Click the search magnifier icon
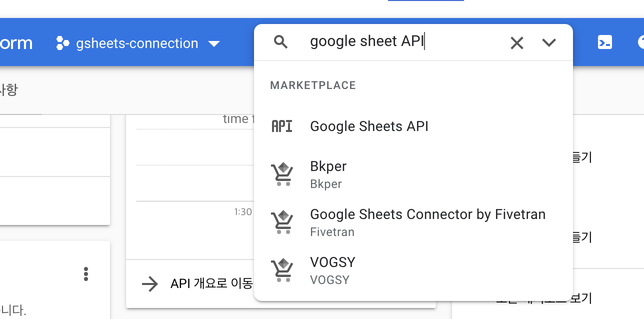This screenshot has height=319, width=644. (280, 41)
